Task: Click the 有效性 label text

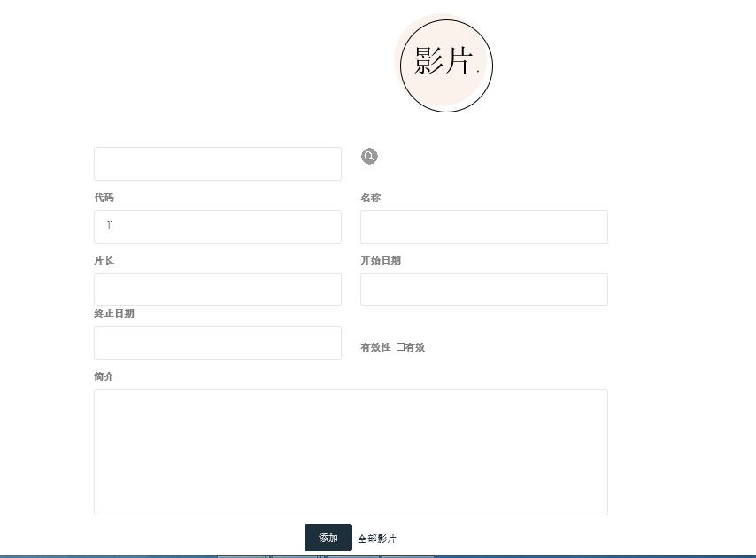Action: click(375, 347)
